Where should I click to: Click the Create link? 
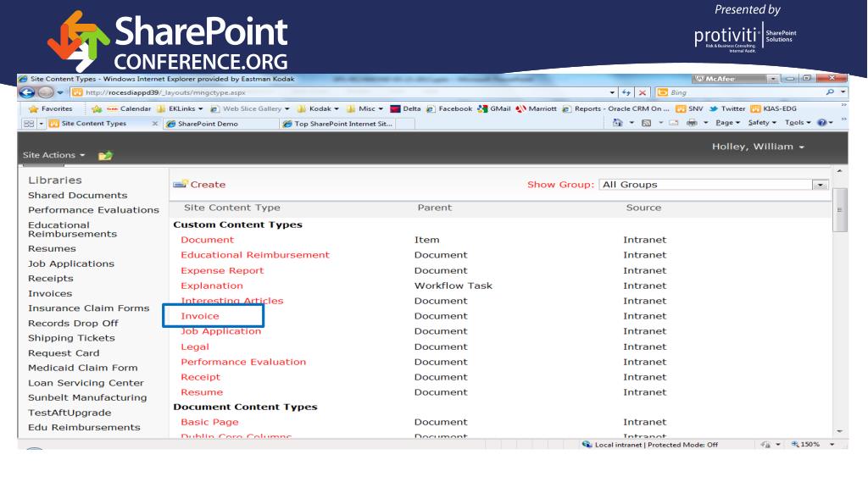[208, 185]
